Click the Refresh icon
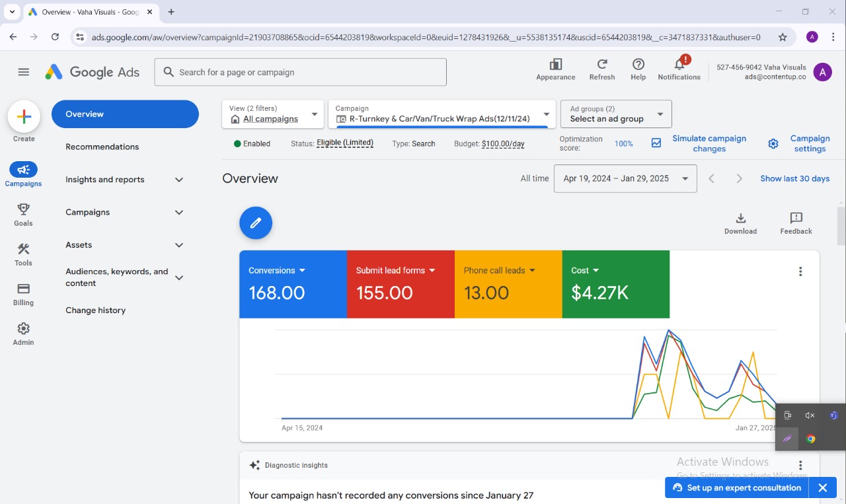 (601, 65)
